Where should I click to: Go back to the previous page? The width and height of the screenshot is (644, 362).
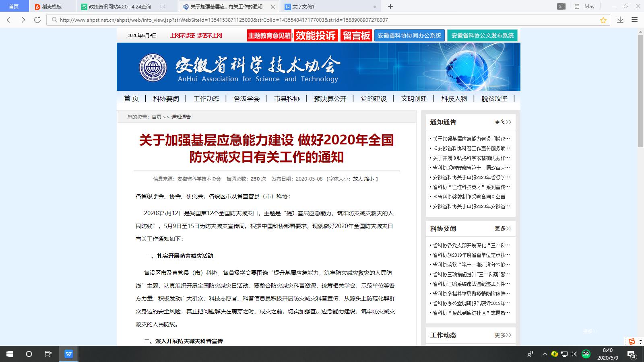pyautogui.click(x=9, y=20)
